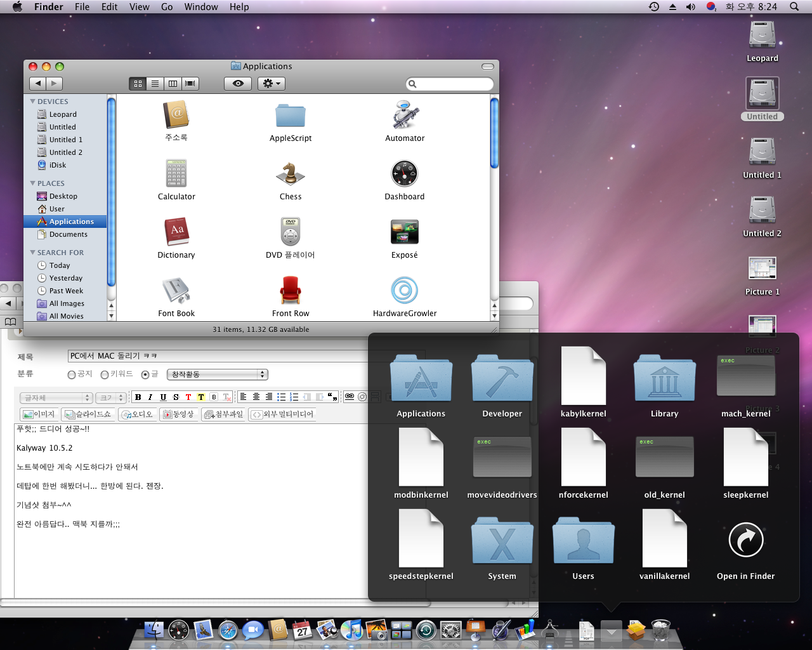
Task: Select the Exposé app icon
Action: click(x=405, y=232)
